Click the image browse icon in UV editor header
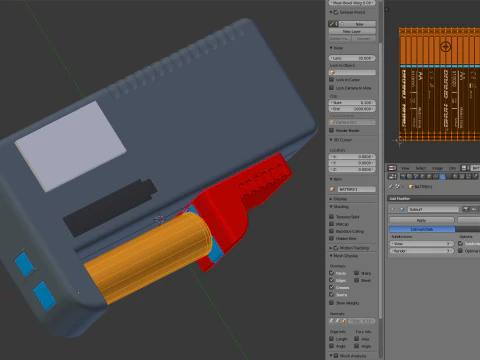The width and height of the screenshot is (480, 360). (x=464, y=168)
